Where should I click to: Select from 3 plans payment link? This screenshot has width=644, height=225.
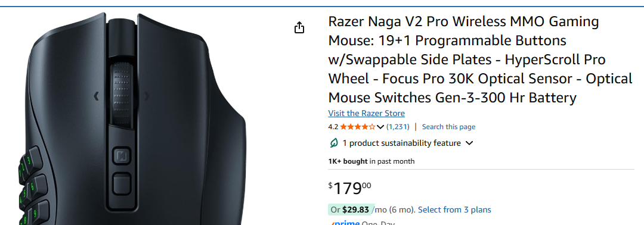454,210
